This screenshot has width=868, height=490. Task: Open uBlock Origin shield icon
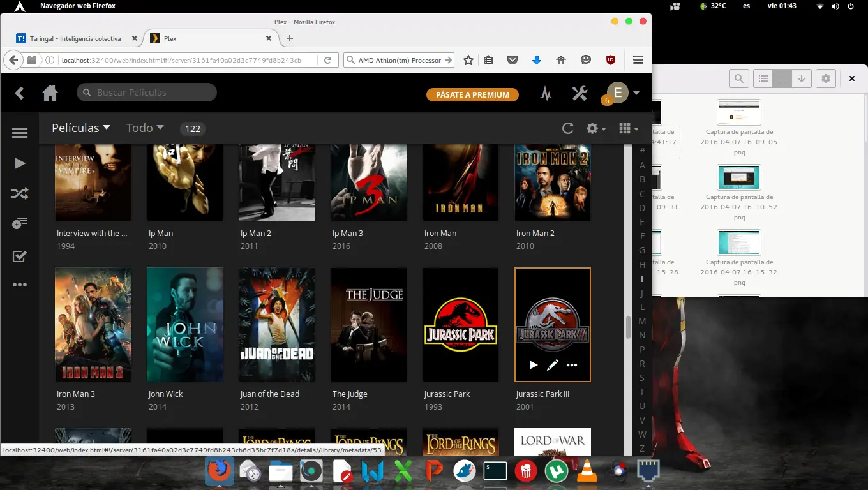click(611, 60)
